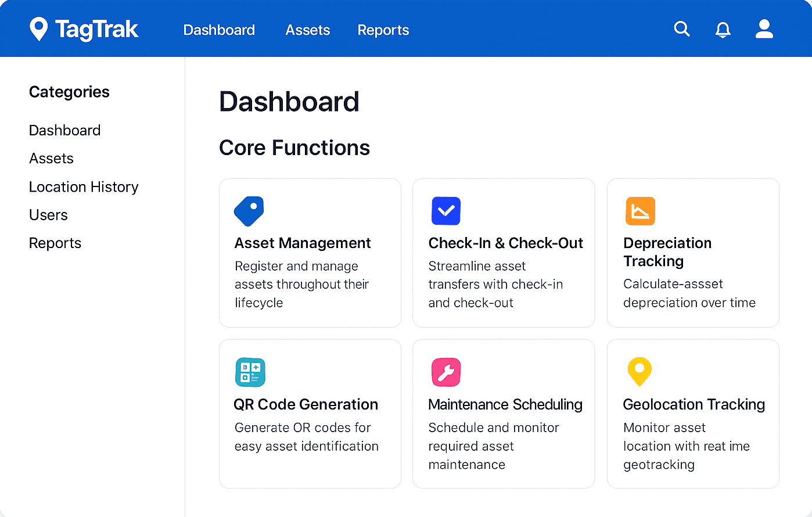Click the TagTrak location pin logo
The height and width of the screenshot is (517, 812).
point(39,29)
